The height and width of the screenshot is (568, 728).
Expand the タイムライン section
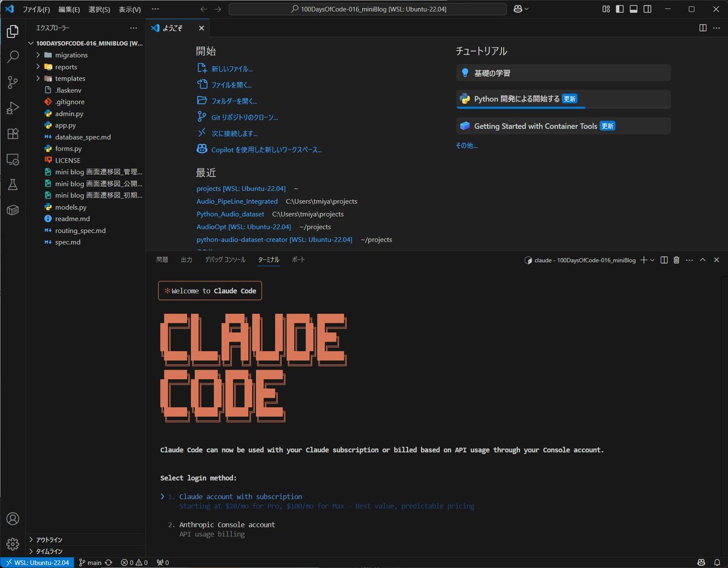pyautogui.click(x=85, y=551)
